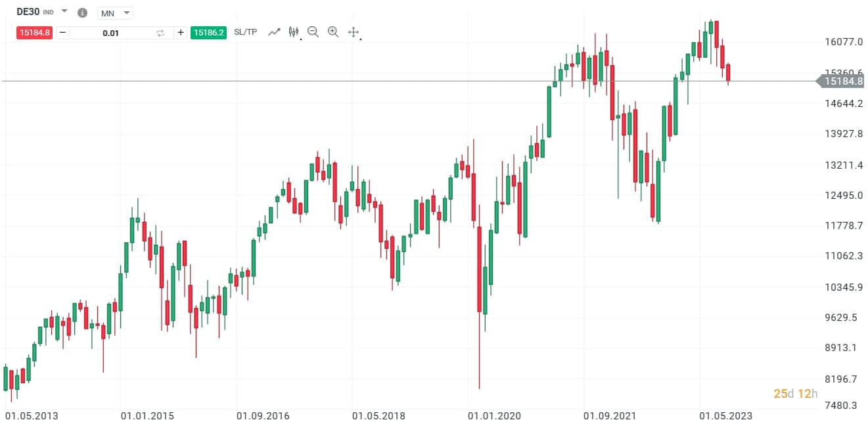
Task: Click the zoom out magnifier icon
Action: 313,32
